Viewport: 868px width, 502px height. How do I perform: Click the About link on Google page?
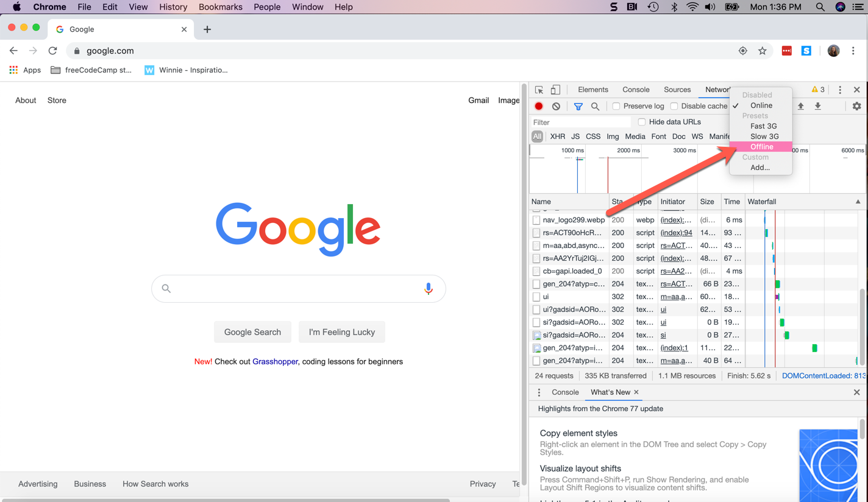click(26, 101)
